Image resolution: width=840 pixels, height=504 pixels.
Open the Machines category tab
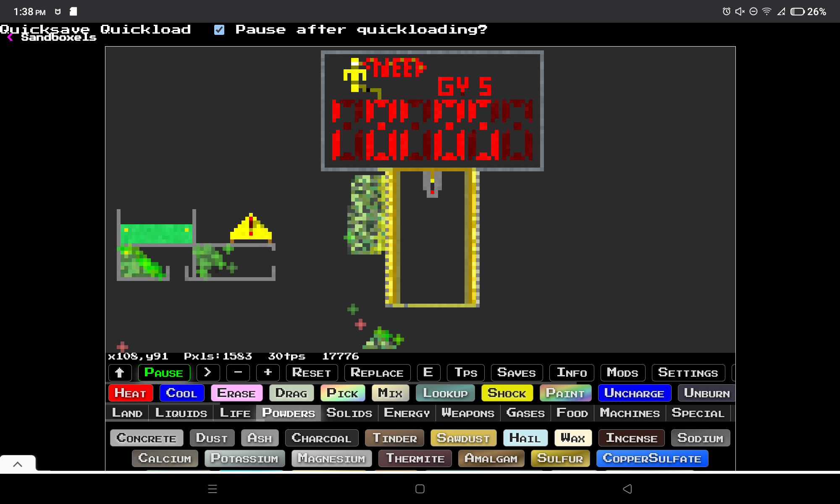pyautogui.click(x=630, y=413)
